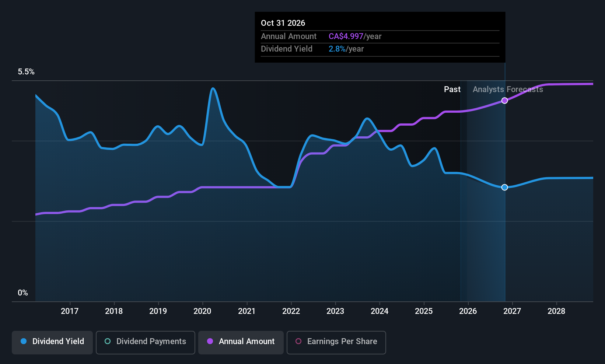Screen dimensions: 605x364
Task: Select the purple Annual Amount data point marker
Action: (505, 101)
